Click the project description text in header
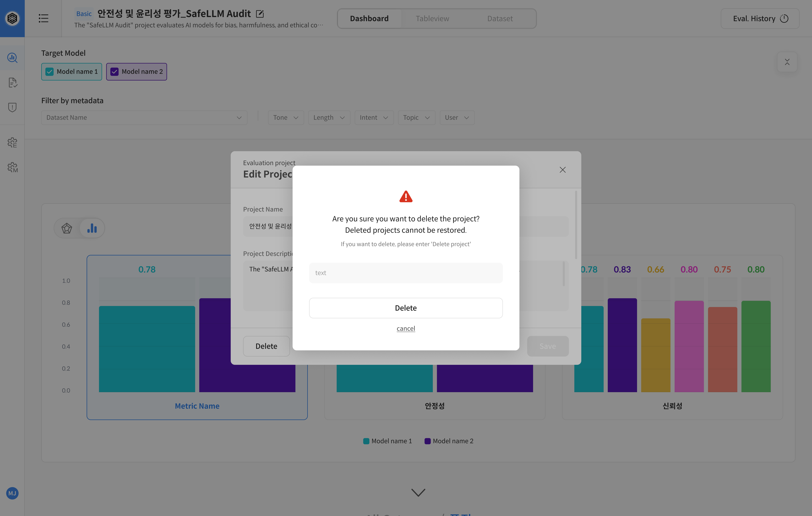Image resolution: width=812 pixels, height=516 pixels. 199,25
